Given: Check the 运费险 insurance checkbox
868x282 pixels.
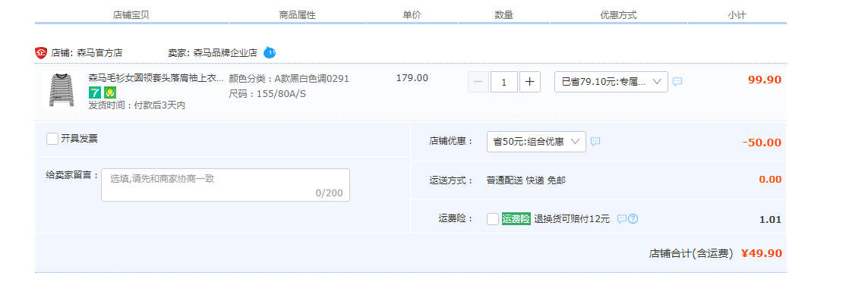Looking at the screenshot, I should [493, 219].
